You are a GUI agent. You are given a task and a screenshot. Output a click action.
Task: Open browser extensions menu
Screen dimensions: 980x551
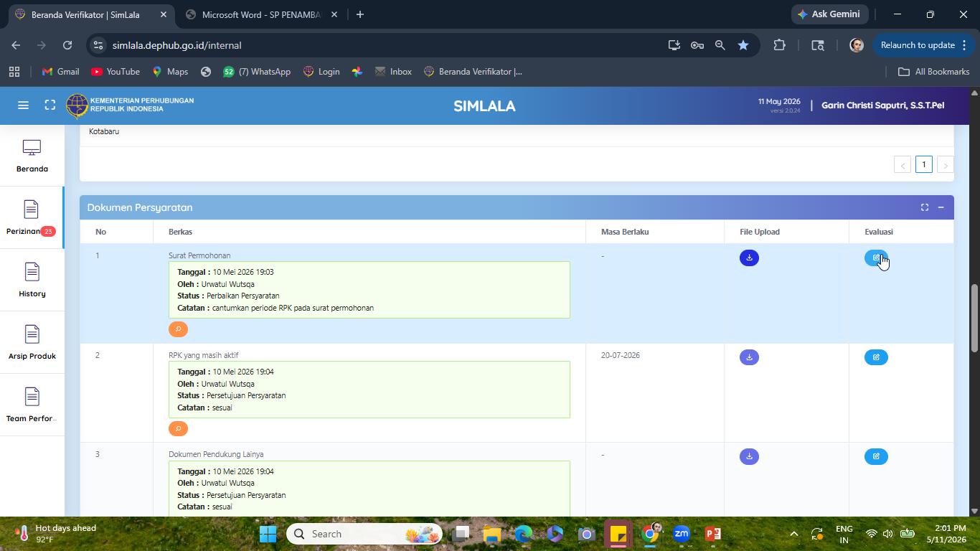(779, 45)
